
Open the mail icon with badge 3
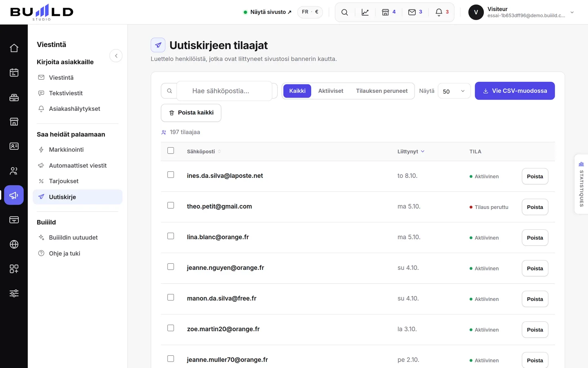415,12
